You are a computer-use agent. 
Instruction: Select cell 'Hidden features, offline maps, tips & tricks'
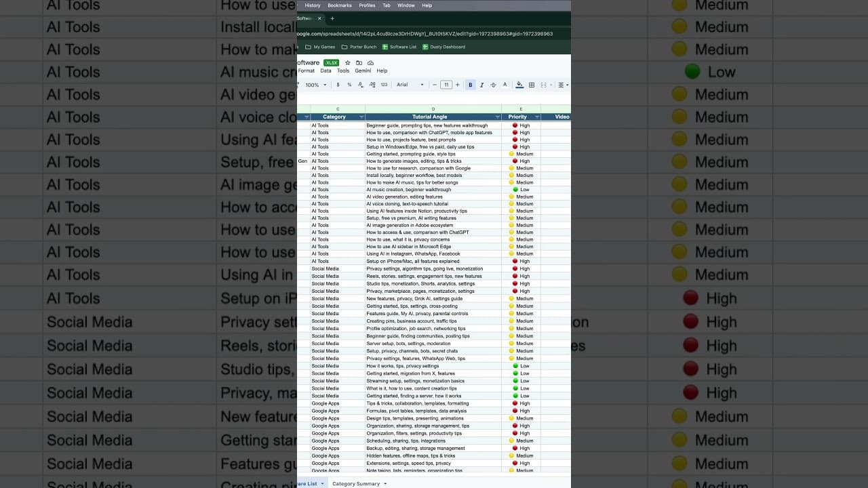[433, 455]
